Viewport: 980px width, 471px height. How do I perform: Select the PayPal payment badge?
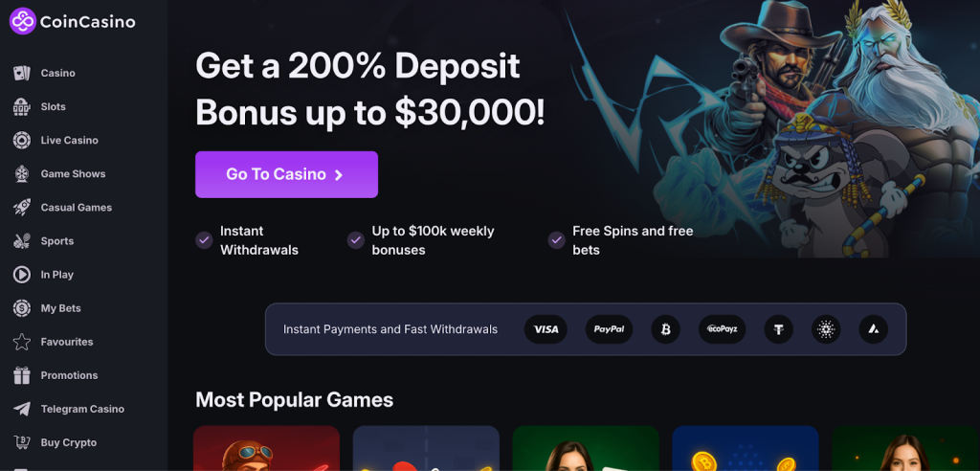pyautogui.click(x=610, y=329)
